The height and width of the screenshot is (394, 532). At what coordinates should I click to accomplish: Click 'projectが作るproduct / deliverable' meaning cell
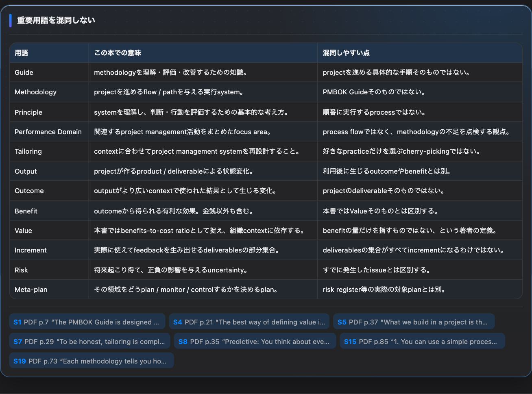click(x=203, y=171)
